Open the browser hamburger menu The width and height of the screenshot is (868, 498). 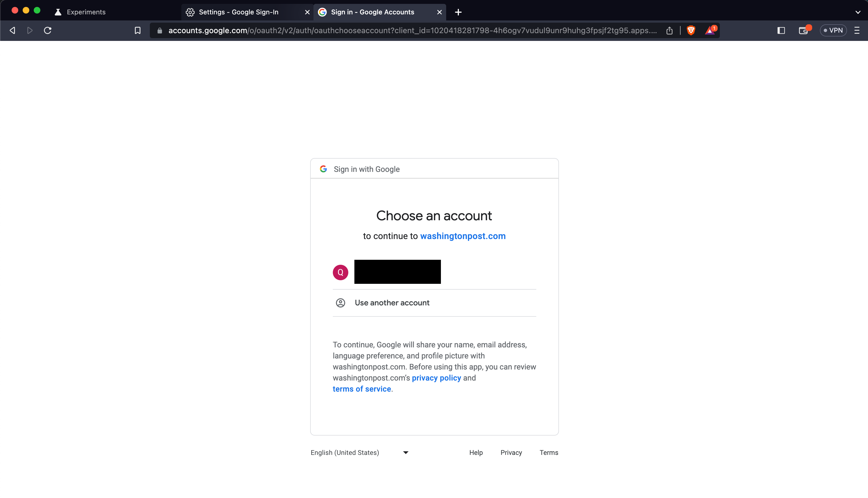(857, 30)
